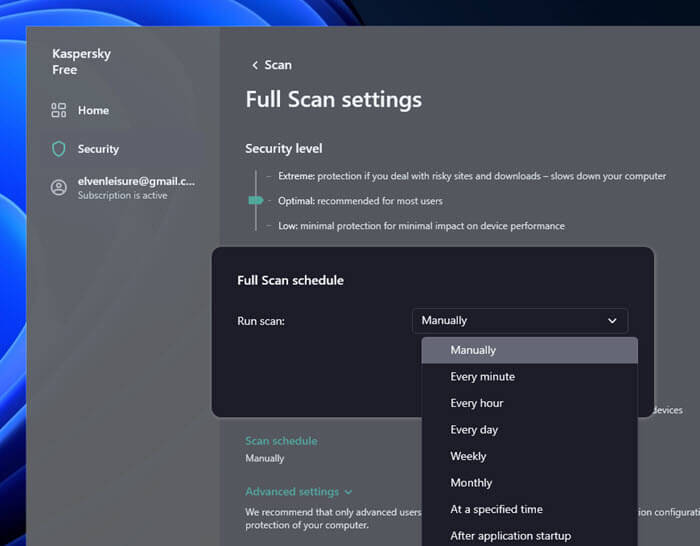Click the account profile avatar icon

tap(58, 188)
